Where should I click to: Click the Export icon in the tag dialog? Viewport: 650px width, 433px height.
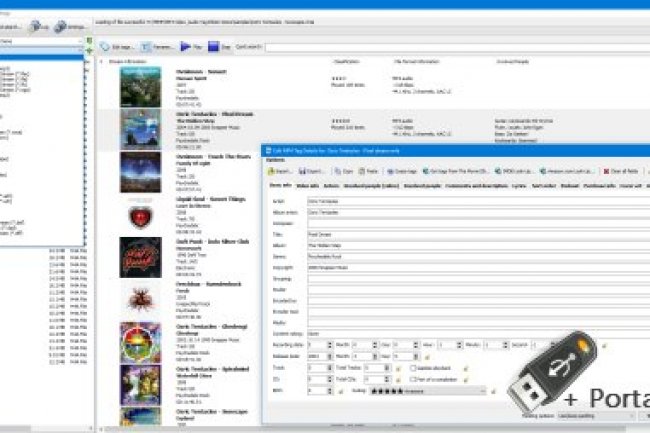pos(302,171)
